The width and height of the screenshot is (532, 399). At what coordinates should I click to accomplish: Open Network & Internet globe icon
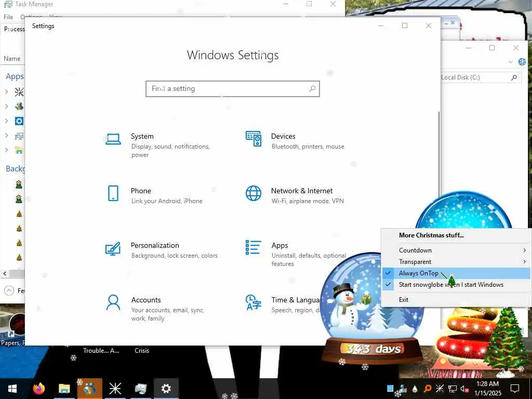pos(254,193)
